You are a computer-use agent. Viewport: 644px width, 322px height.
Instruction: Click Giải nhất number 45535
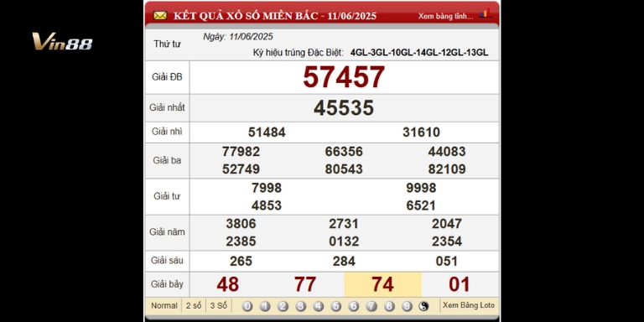coord(344,107)
